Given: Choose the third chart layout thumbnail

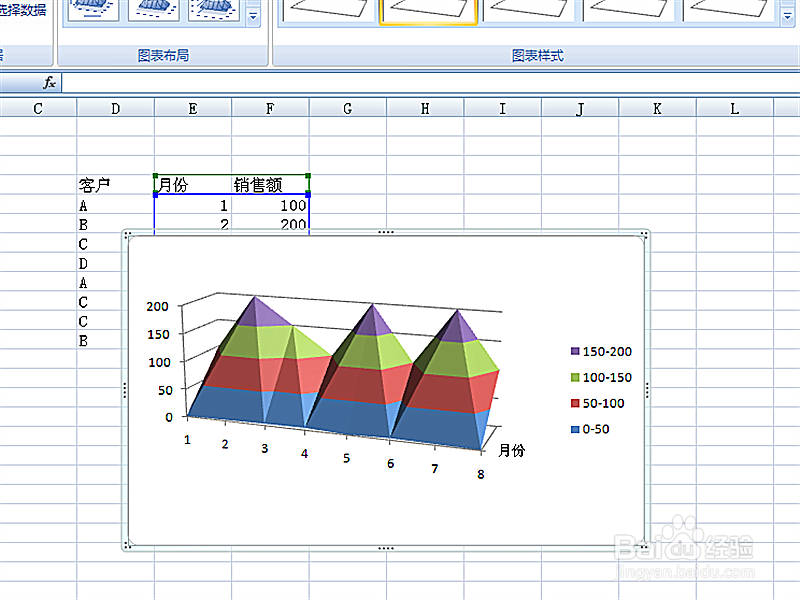Looking at the screenshot, I should (x=213, y=10).
